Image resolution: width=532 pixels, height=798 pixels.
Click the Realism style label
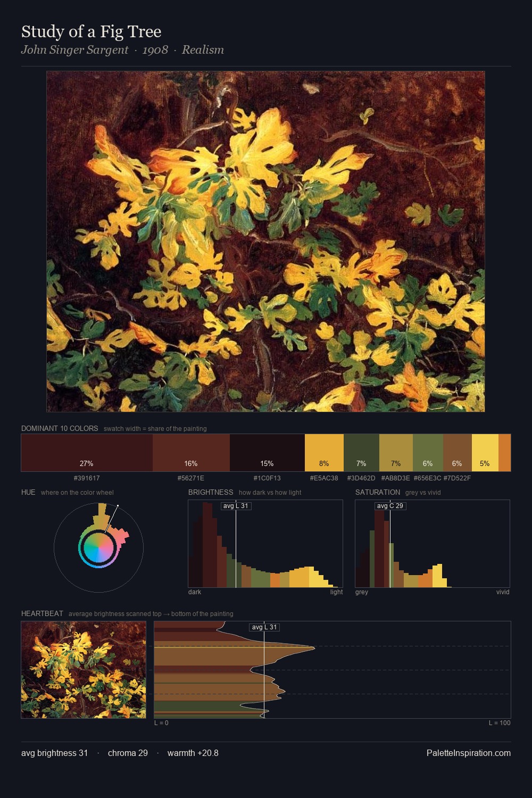[203, 50]
